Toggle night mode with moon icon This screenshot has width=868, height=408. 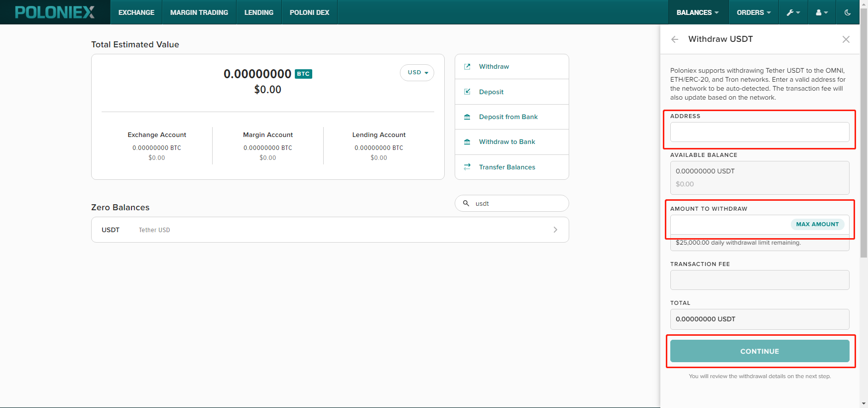click(848, 12)
